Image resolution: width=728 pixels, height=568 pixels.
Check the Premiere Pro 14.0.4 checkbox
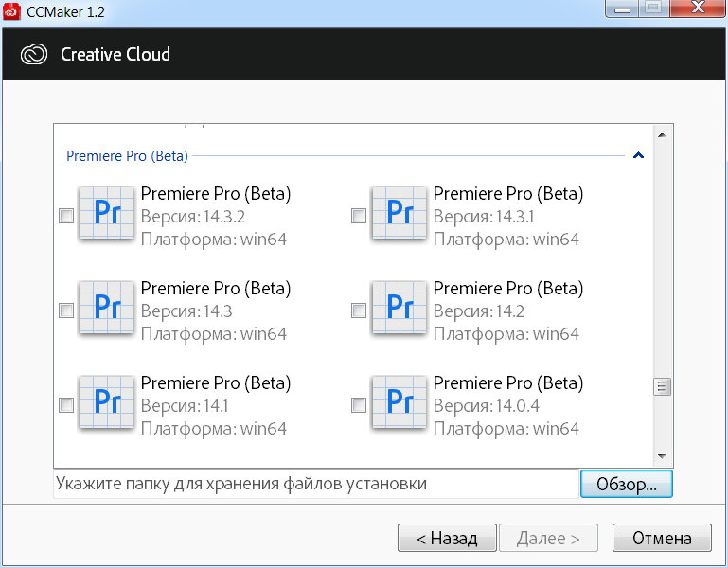click(x=359, y=405)
